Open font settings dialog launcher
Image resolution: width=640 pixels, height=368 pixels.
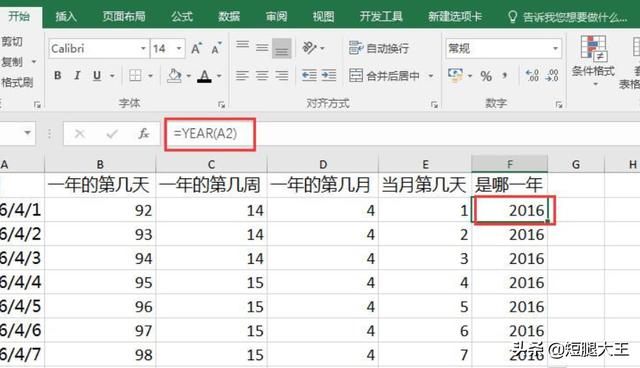pyautogui.click(x=222, y=105)
